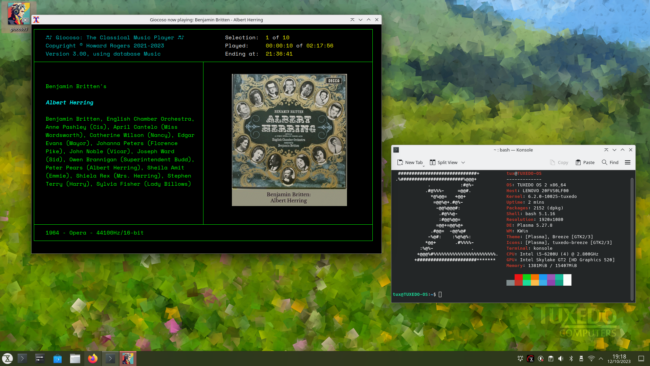The height and width of the screenshot is (366, 650).
Task: Open the media player tray icon
Action: tap(541, 359)
